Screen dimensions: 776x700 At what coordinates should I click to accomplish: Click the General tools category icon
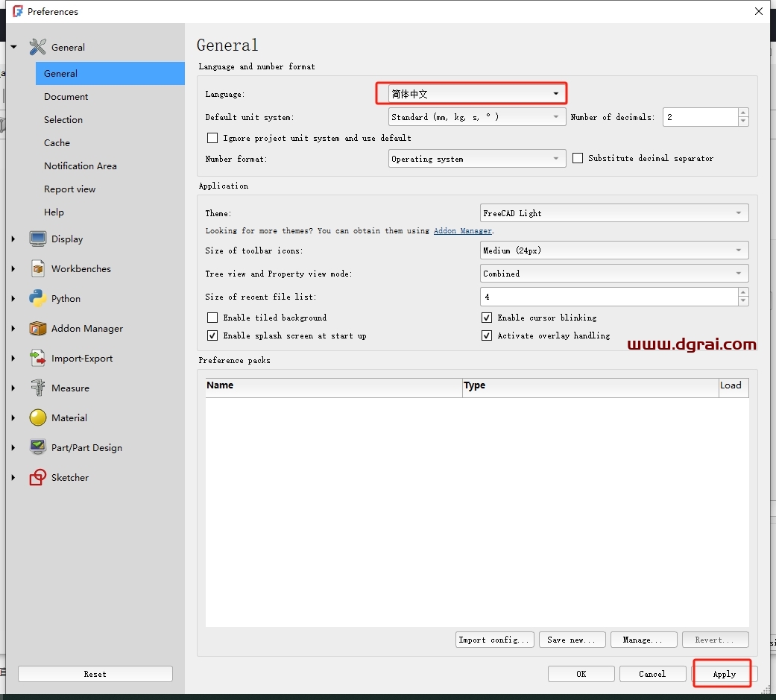tap(37, 47)
